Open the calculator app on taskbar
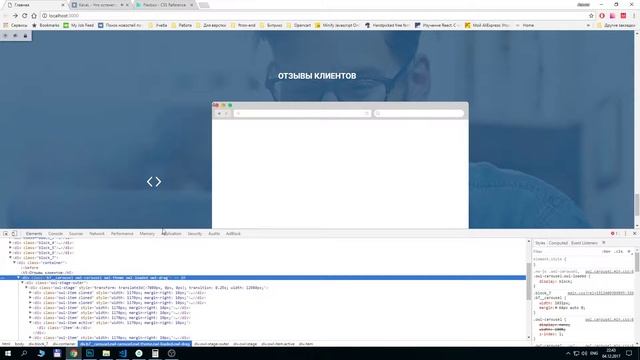640x360 pixels. click(155, 353)
